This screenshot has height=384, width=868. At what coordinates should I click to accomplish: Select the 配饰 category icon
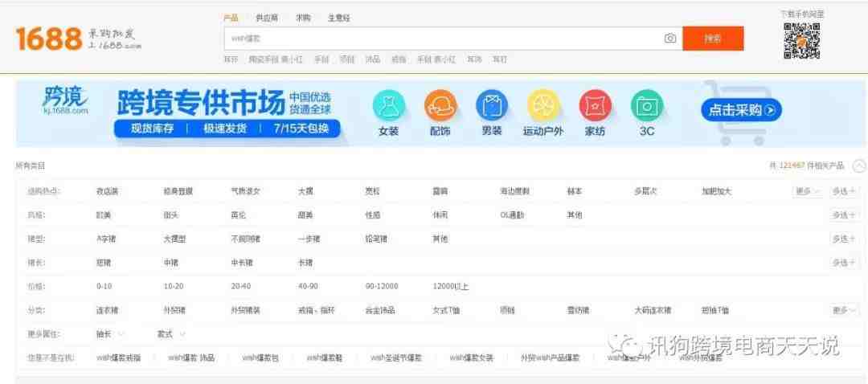pyautogui.click(x=440, y=106)
